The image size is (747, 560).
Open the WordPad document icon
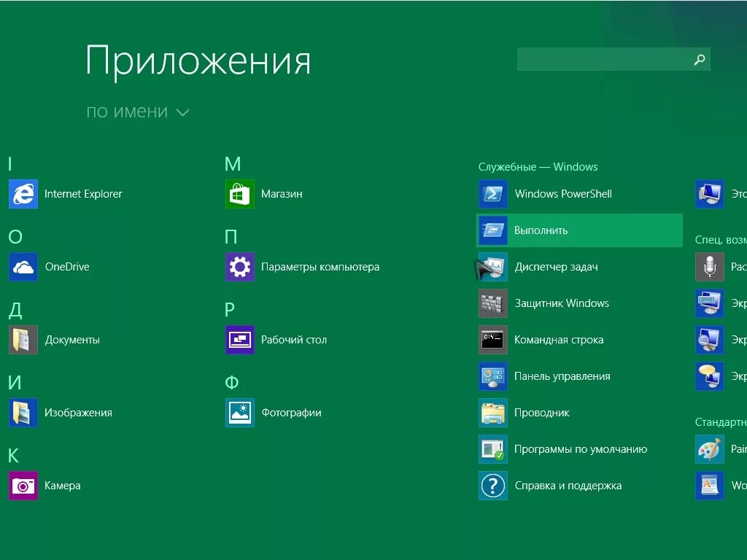[709, 485]
